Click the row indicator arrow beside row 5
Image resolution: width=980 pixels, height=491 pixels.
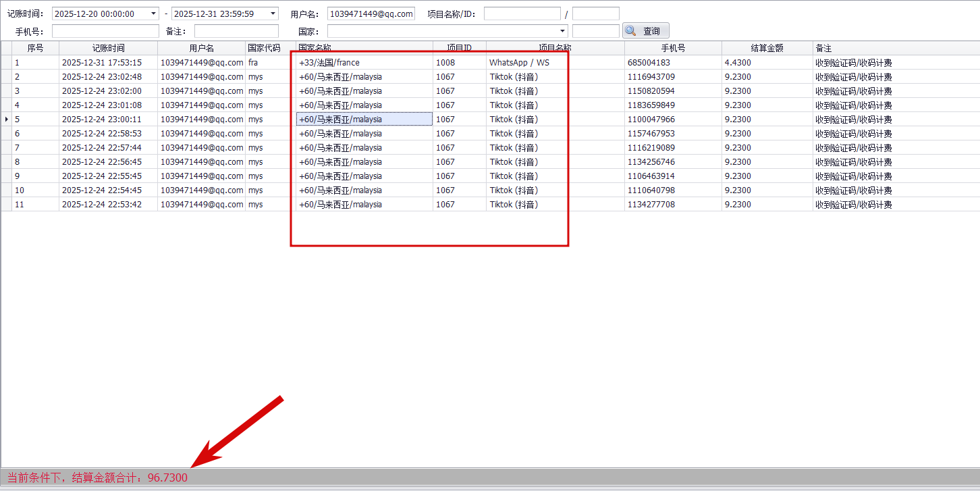pyautogui.click(x=7, y=119)
